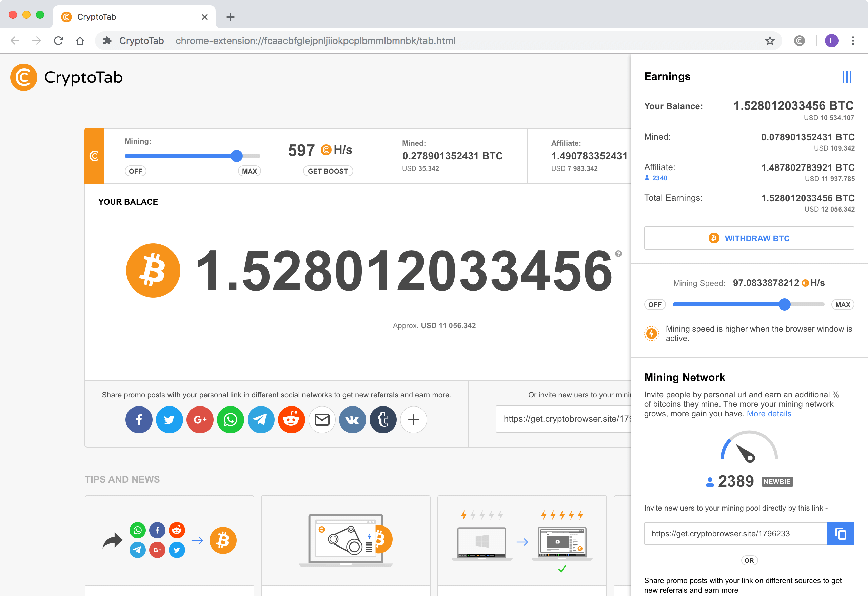Set mining to MAX in main panel
Image resolution: width=868 pixels, height=596 pixels.
pyautogui.click(x=249, y=171)
